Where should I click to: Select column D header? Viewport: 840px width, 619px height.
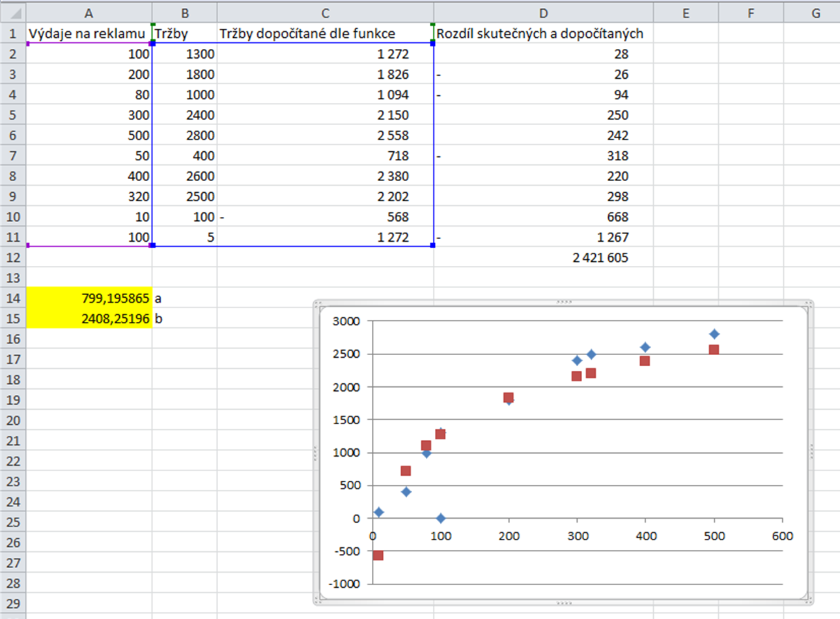[544, 13]
